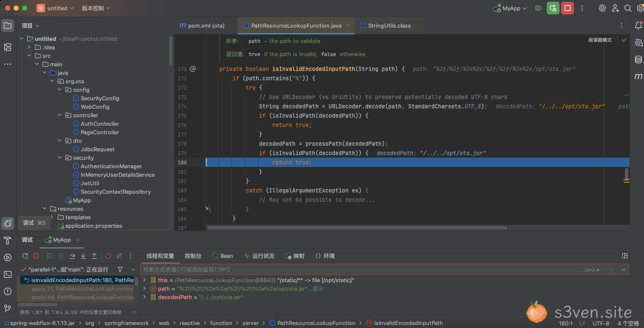
Task: Click 显示 link on path variable
Action: (318, 288)
